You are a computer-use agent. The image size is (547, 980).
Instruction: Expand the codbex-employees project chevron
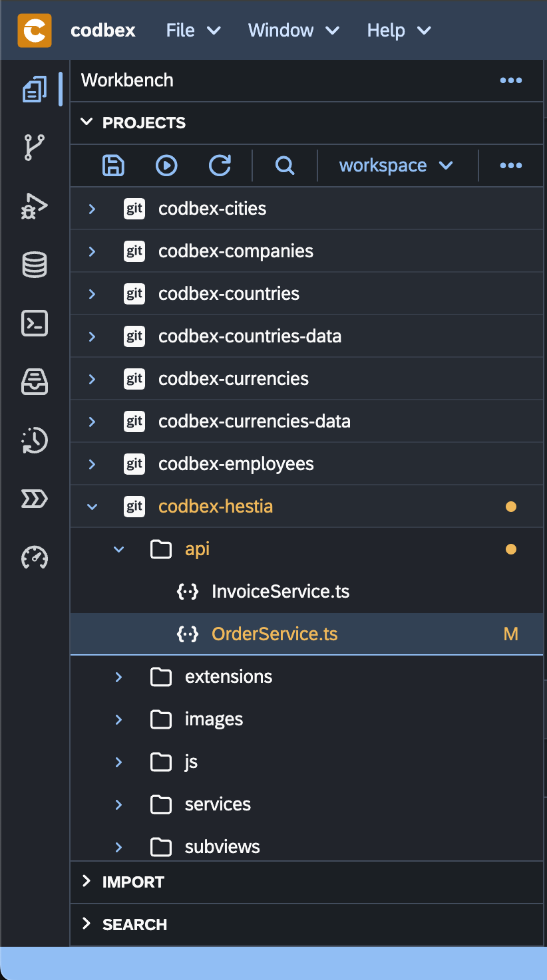[92, 464]
